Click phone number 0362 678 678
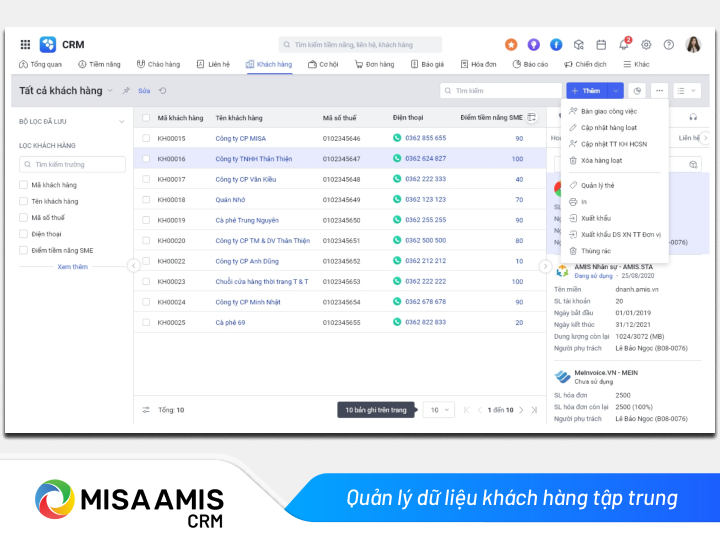This screenshot has height=540, width=720. (425, 302)
